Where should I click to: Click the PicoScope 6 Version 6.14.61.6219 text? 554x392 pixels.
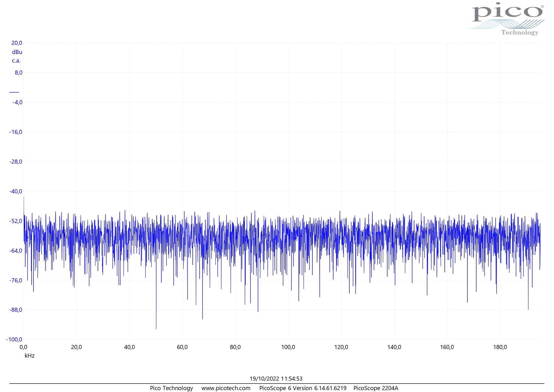tap(303, 388)
